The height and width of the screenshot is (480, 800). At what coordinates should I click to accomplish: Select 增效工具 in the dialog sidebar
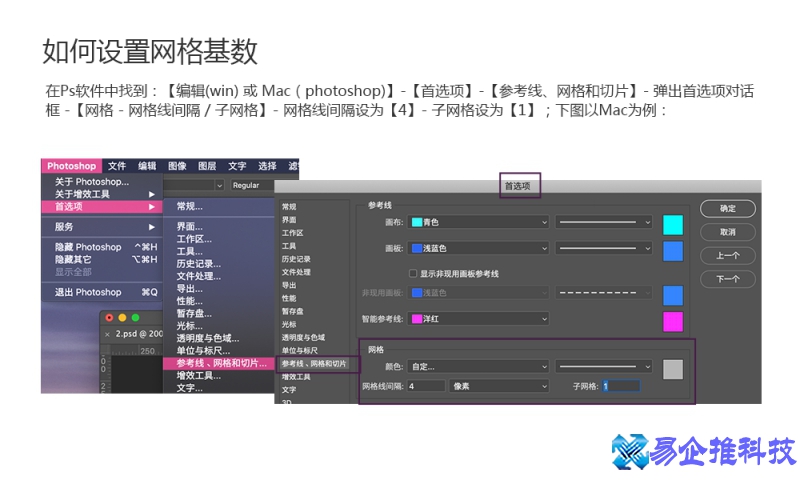point(296,377)
